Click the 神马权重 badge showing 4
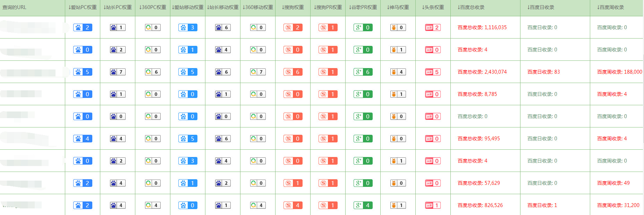This screenshot has height=215, width=644. coord(398,72)
